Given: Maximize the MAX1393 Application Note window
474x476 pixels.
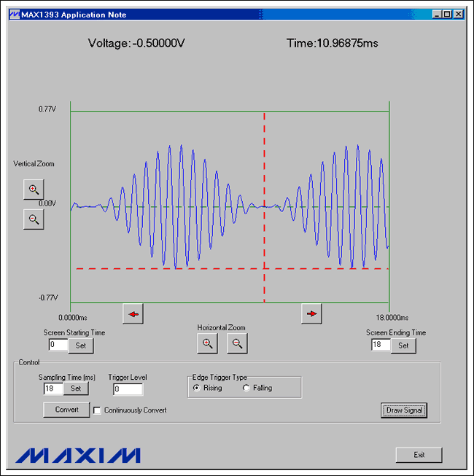Looking at the screenshot, I should point(446,15).
